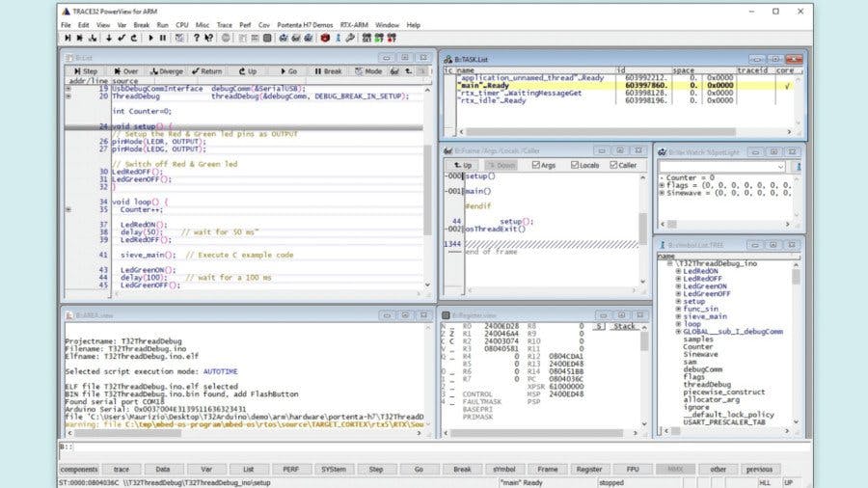
Task: Click the Register button in bottom bar
Action: (x=589, y=469)
